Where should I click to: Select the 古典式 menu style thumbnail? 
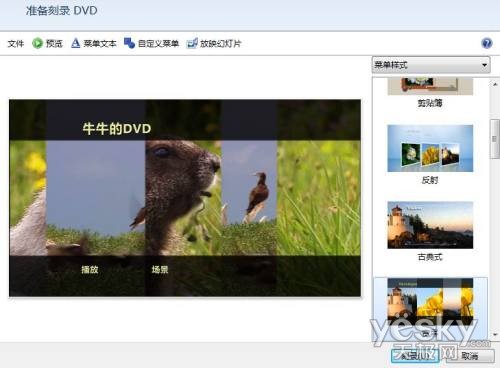click(x=430, y=225)
